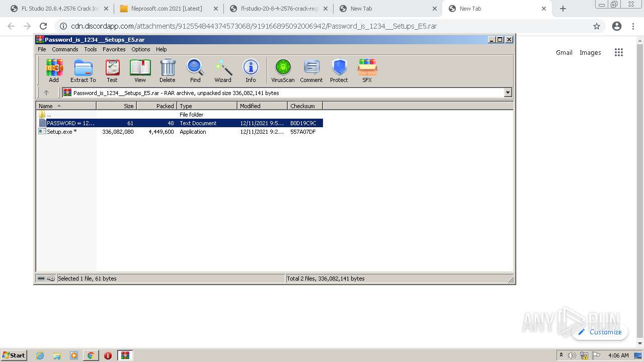Go back in browser history
The image size is (644, 362).
click(11, 26)
